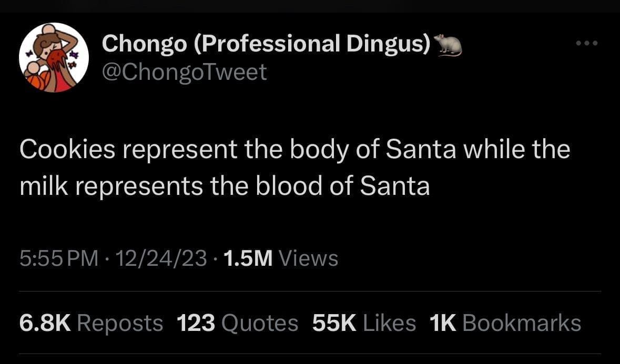Show the Likes label list

click(x=389, y=323)
